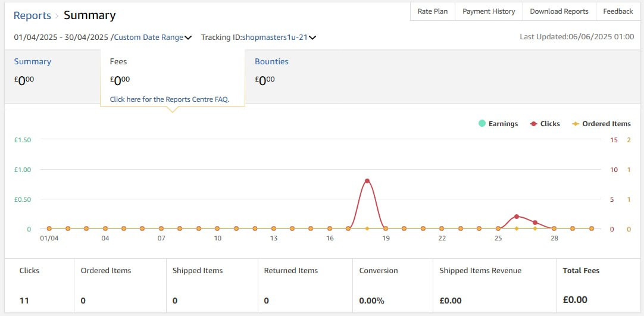
Task: Open the Feedback button
Action: [x=618, y=11]
